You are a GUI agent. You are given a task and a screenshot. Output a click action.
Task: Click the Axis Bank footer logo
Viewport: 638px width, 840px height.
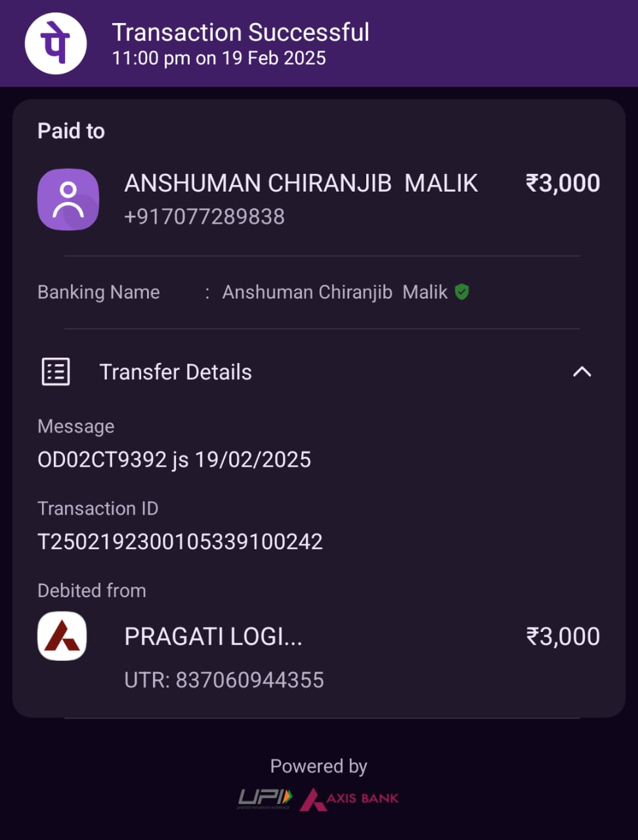click(x=350, y=799)
